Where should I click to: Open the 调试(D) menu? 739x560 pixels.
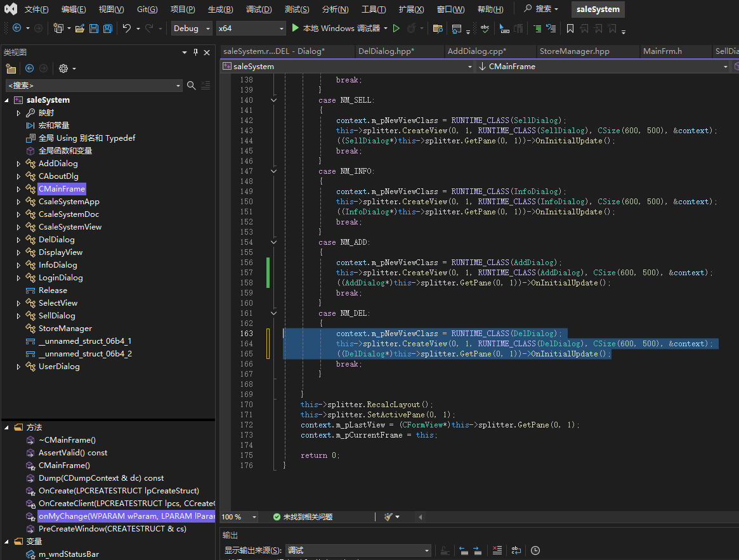(258, 10)
